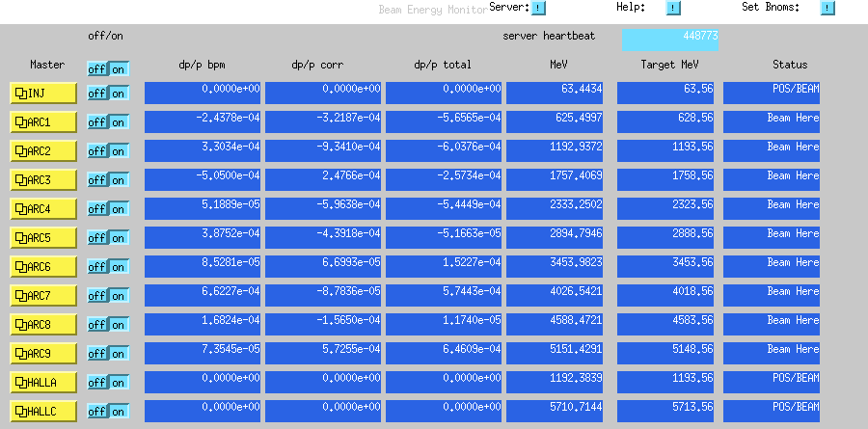
Task: Click ARC8 dp/p bpm value 1.6824e-04
Action: click(x=203, y=324)
